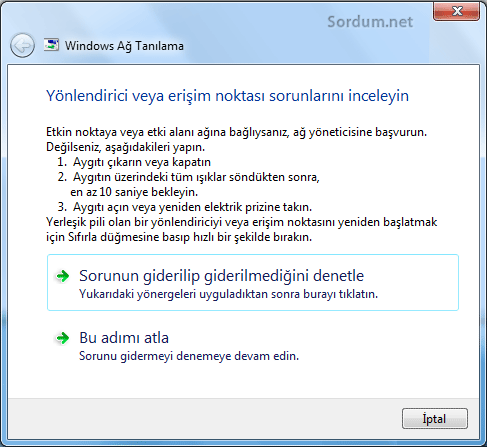Click the heading 'Yönlendirici veya erişim noktası sorunlarını inceleyin'
The height and width of the screenshot is (447, 487).
[227, 96]
